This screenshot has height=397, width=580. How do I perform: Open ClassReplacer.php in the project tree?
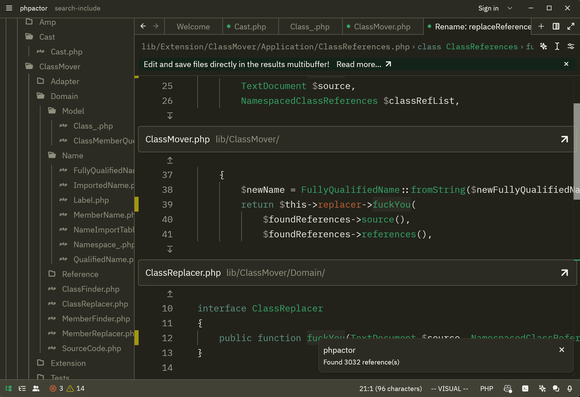tap(95, 304)
